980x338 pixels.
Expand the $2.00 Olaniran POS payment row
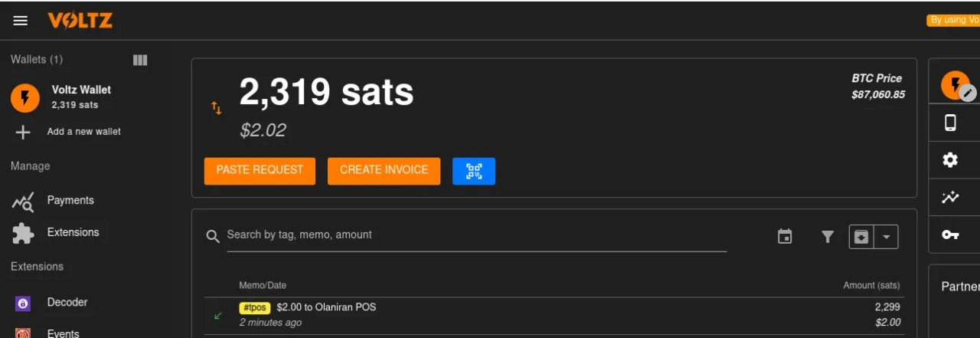tap(551, 314)
